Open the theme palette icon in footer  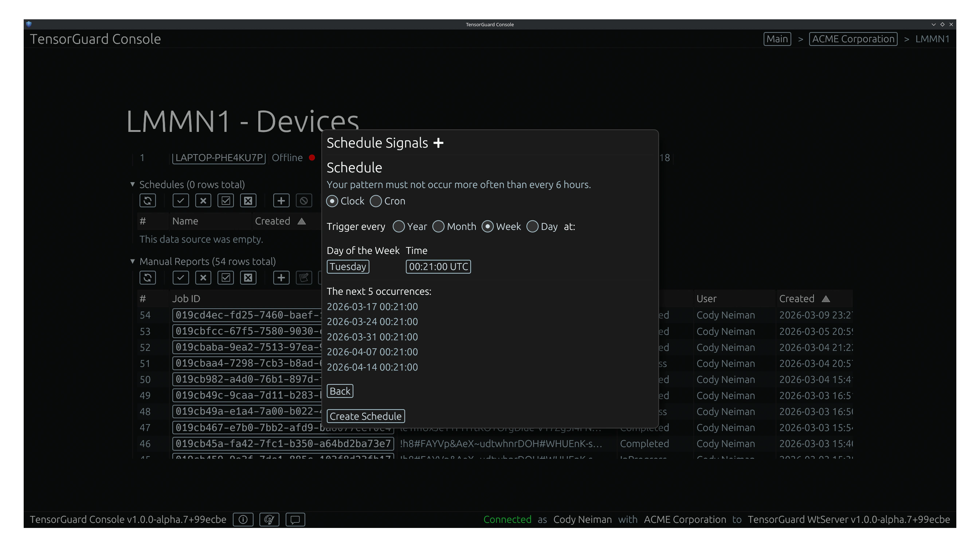(269, 519)
